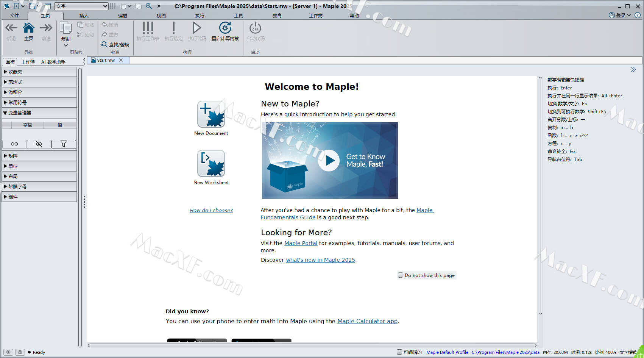Viewport: 644px width, 358px height.
Task: Toggle the 可编辑的 (Editable) checkbox
Action: [399, 352]
